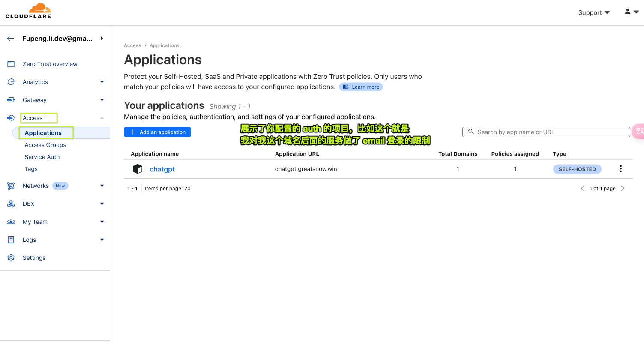Open the Settings sidebar item
Viewport: 644px width, 343px height.
pyautogui.click(x=34, y=258)
